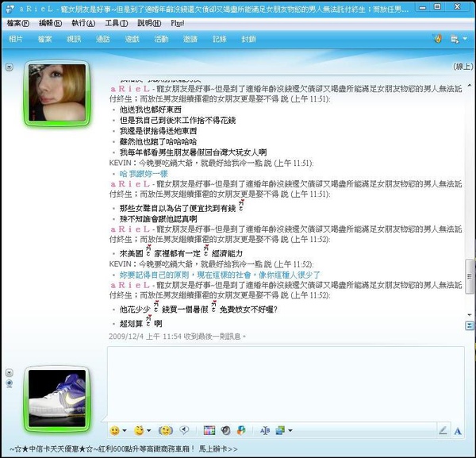476x458 pixels.
Task: Open the 工具(T) menu
Action: [x=117, y=23]
